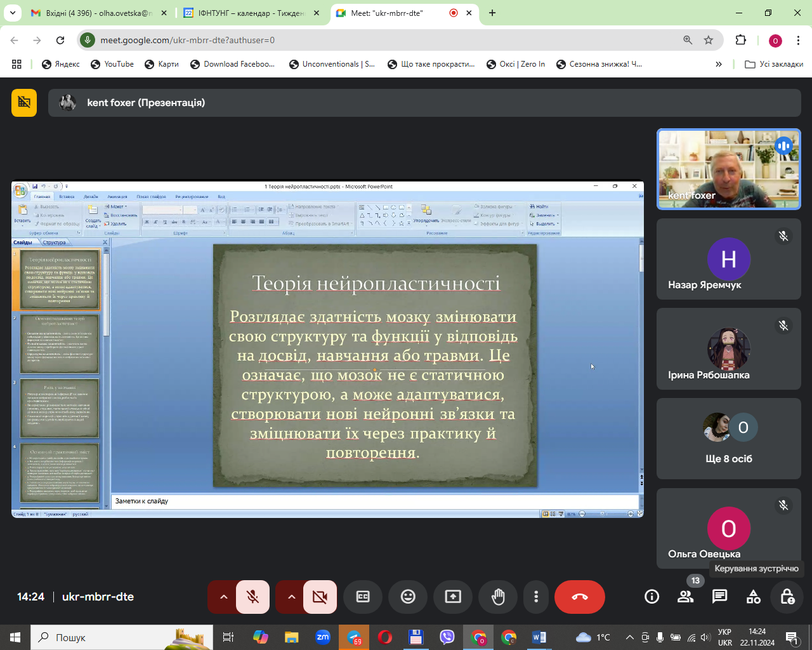Viewport: 812px width, 650px height.
Task: Click 'Найти' in the editing group
Action: click(x=539, y=206)
